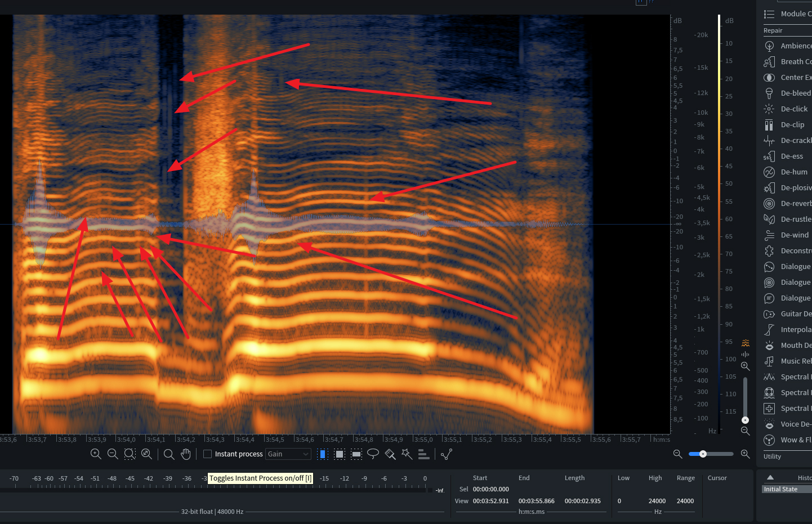Click the node path icon at toolbar end
This screenshot has width=812, height=524.
point(447,454)
